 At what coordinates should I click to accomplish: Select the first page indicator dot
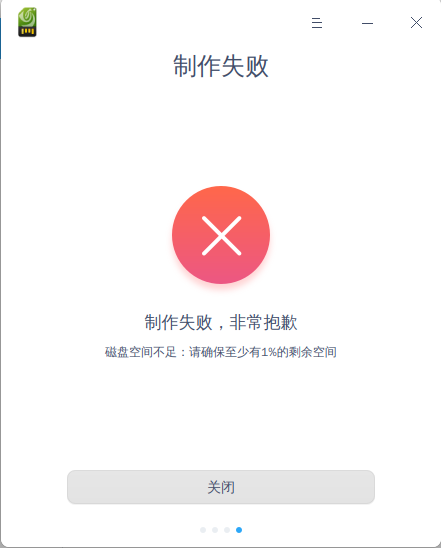coord(203,530)
